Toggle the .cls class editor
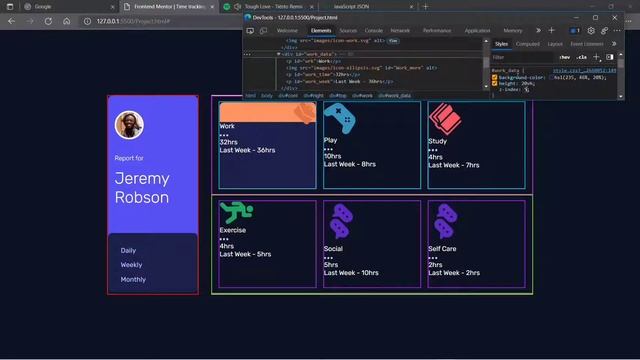The image size is (640, 360). point(582,57)
